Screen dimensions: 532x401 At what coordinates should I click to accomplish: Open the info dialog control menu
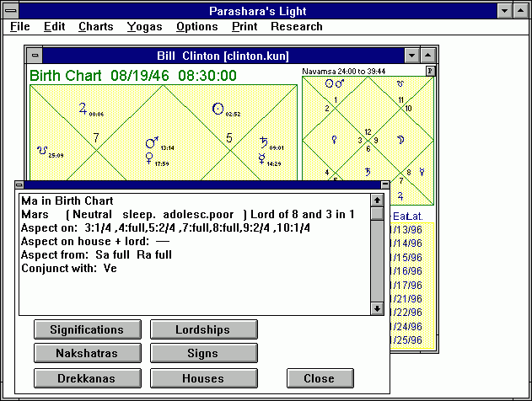(x=19, y=184)
